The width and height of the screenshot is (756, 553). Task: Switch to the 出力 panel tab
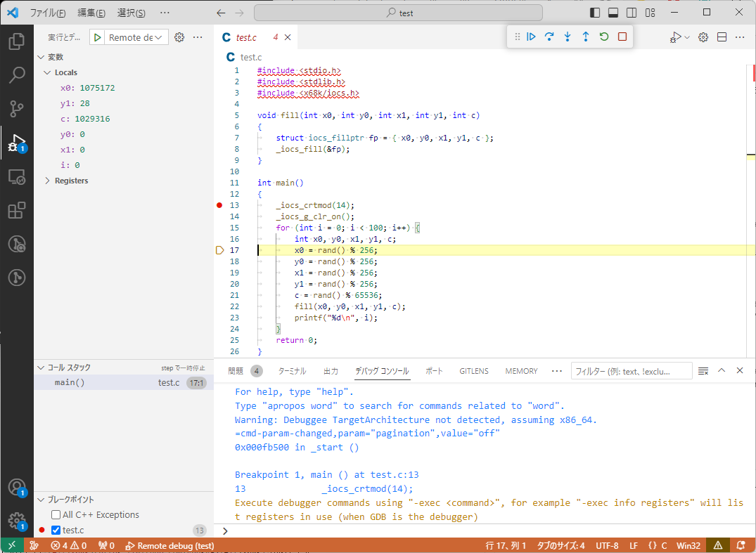(331, 371)
